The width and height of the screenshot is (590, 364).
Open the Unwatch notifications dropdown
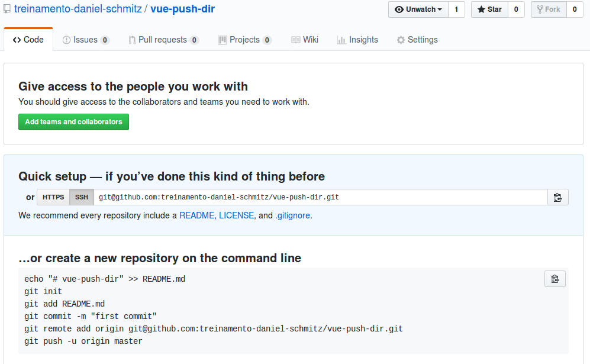[x=418, y=9]
